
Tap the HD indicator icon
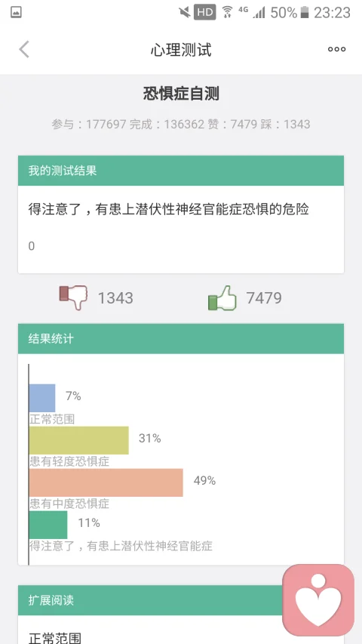pyautogui.click(x=205, y=12)
